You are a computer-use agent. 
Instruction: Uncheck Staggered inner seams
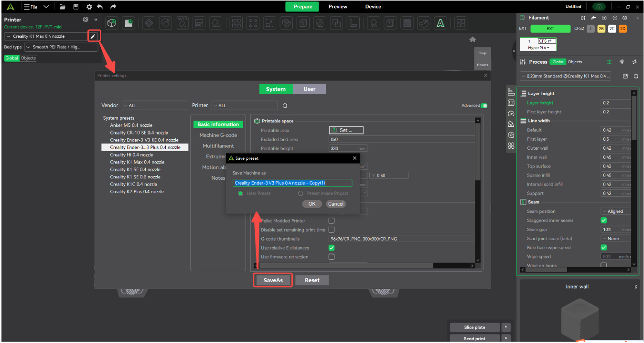603,221
